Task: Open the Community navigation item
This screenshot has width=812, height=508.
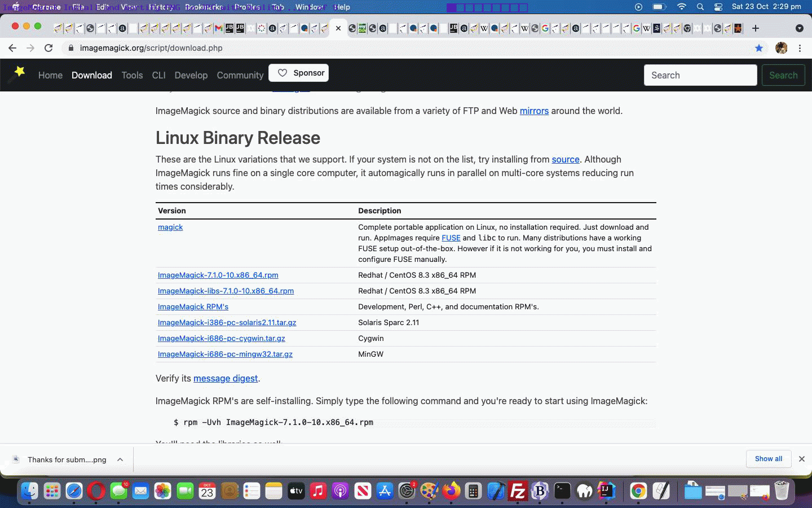Action: tap(240, 75)
